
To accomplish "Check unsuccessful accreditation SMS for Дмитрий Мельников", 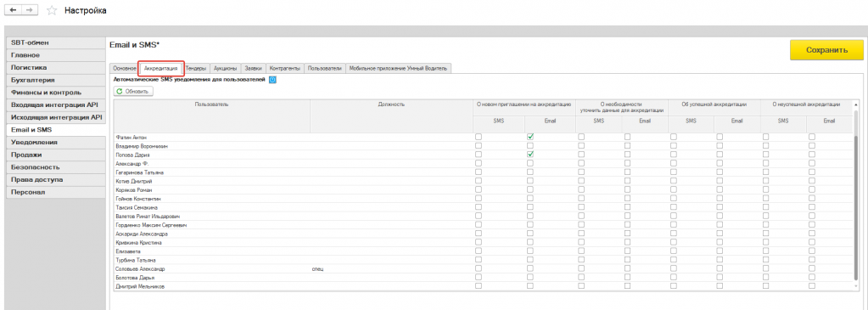I will click(x=766, y=286).
